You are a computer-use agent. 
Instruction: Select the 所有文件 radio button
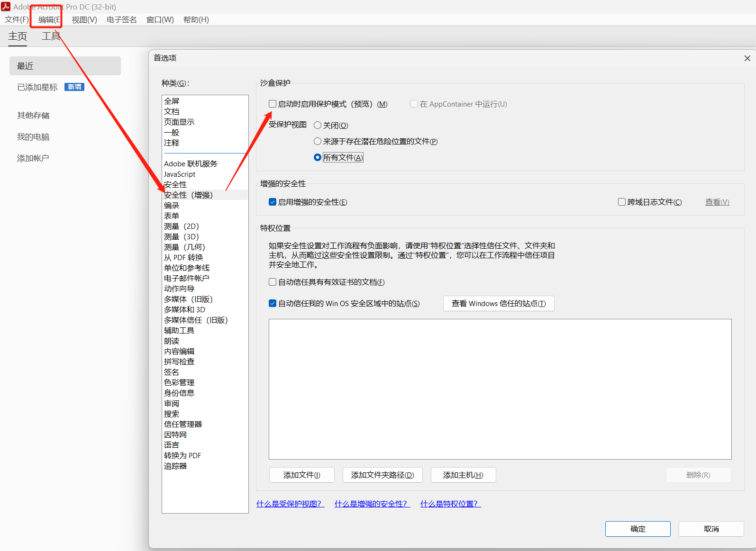318,157
